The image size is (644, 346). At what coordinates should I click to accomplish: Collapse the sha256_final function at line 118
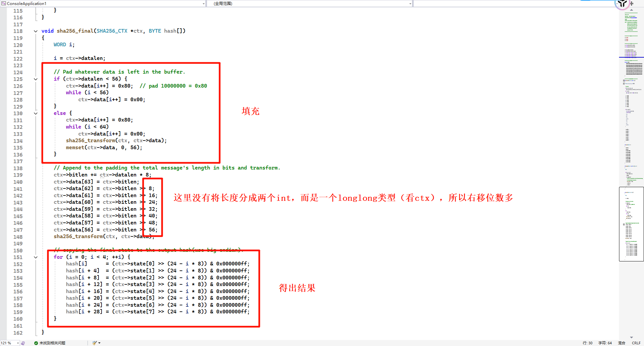point(36,31)
